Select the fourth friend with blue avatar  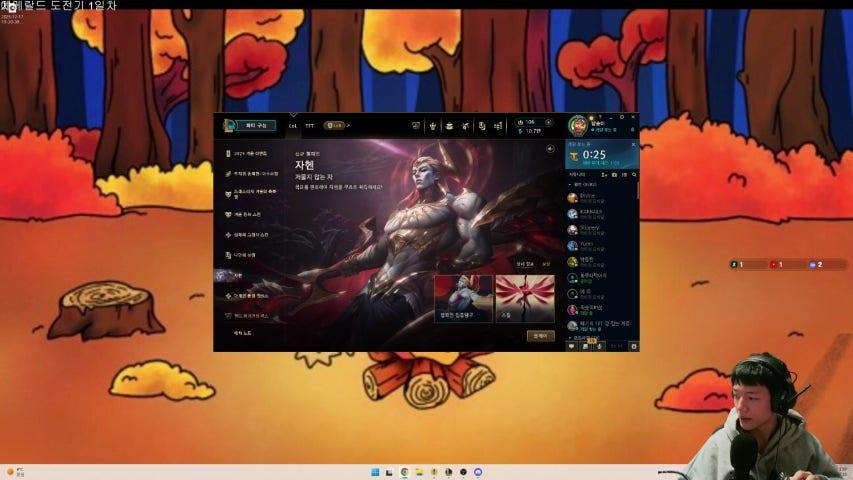601,246
